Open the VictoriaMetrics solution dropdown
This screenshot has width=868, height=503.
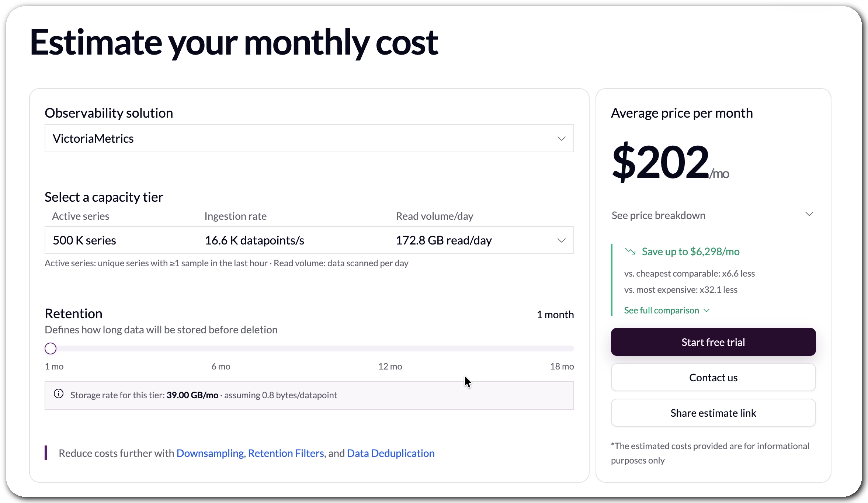pos(309,139)
